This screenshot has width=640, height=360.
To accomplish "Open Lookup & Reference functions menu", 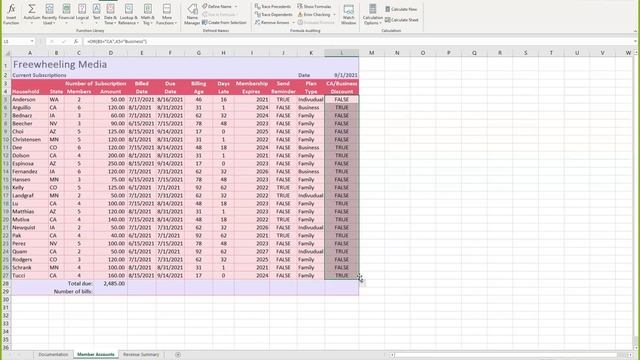I will coord(129,14).
